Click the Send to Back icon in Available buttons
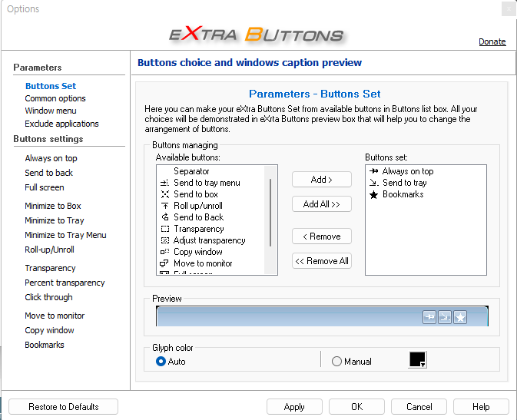The width and height of the screenshot is (517, 420). 165,217
